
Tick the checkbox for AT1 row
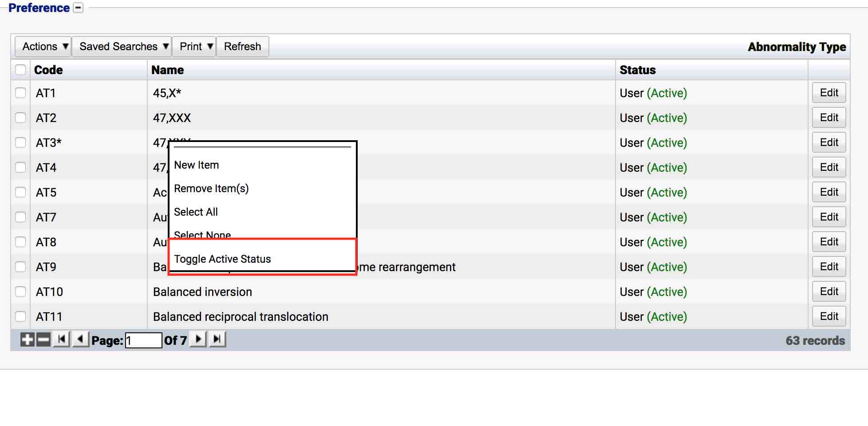[x=20, y=93]
